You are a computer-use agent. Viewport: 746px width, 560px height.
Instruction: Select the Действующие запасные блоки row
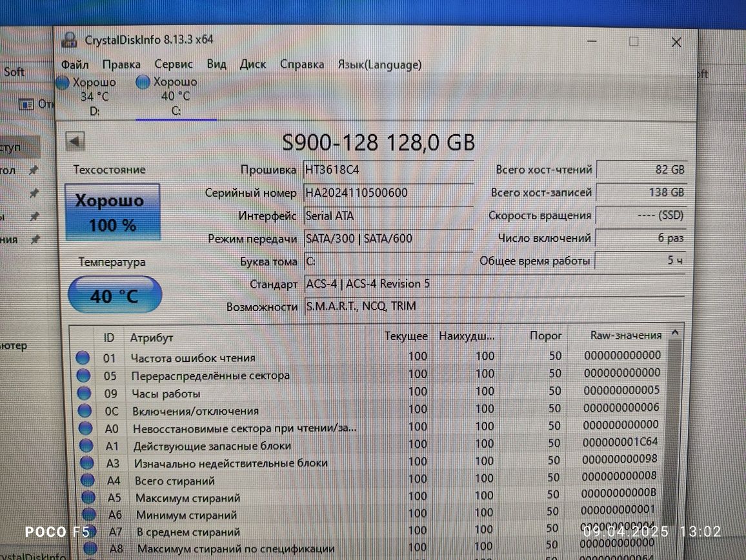tap(368, 445)
